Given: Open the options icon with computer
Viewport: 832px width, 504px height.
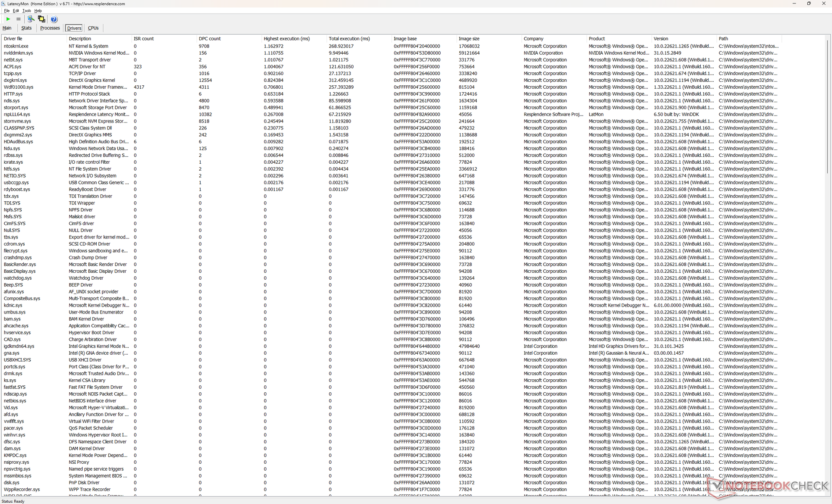Looking at the screenshot, I should click(31, 19).
